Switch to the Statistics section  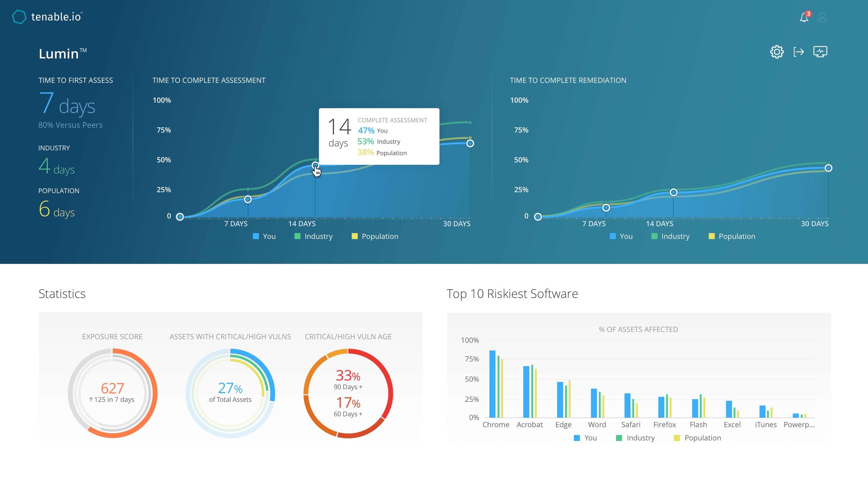pos(62,294)
